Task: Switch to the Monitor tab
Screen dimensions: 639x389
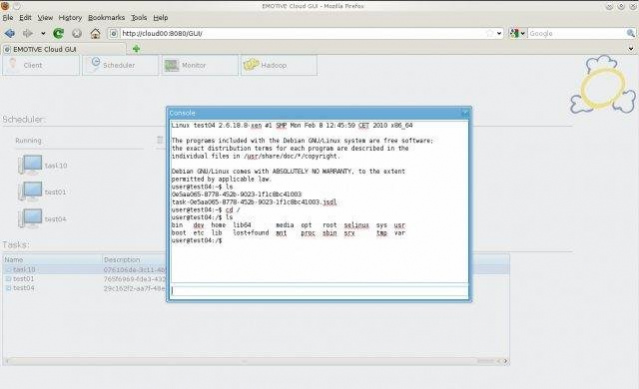Action: 200,65
